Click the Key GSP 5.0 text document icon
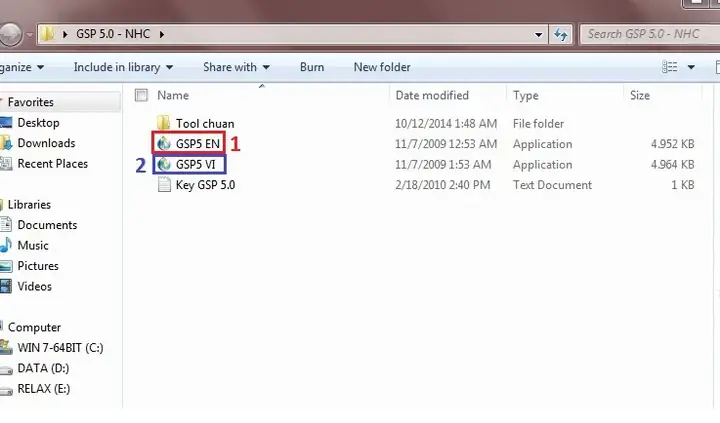The image size is (720, 423). coord(164,185)
